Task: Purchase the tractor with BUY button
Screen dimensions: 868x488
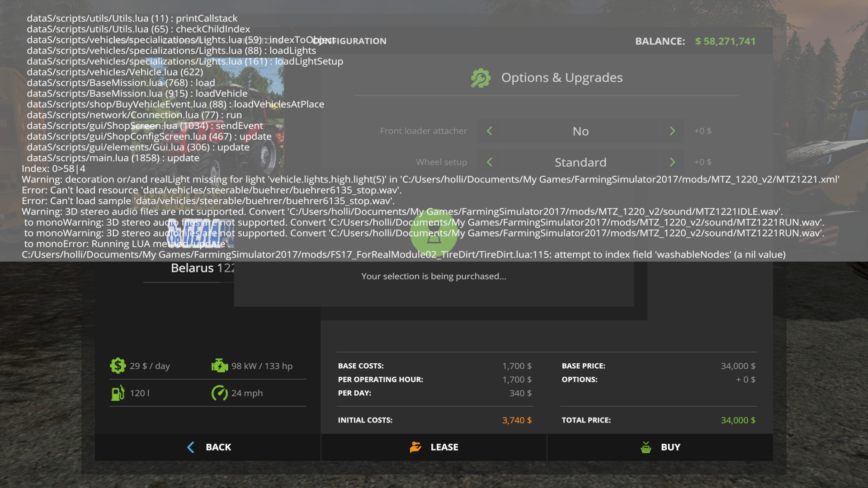Action: coord(660,447)
